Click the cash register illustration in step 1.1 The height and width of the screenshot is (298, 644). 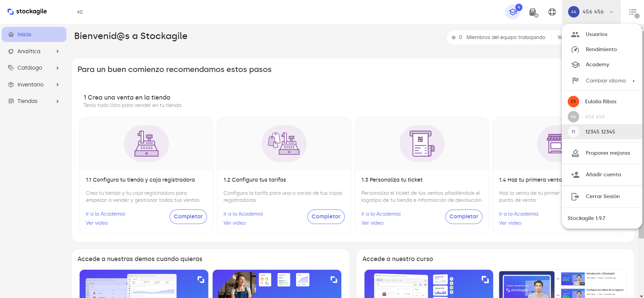pyautogui.click(x=146, y=144)
